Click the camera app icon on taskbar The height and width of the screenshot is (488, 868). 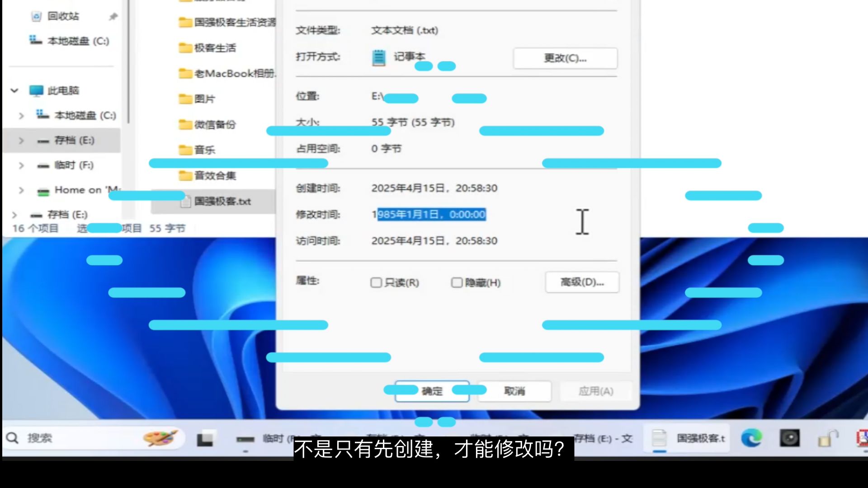[x=790, y=438]
